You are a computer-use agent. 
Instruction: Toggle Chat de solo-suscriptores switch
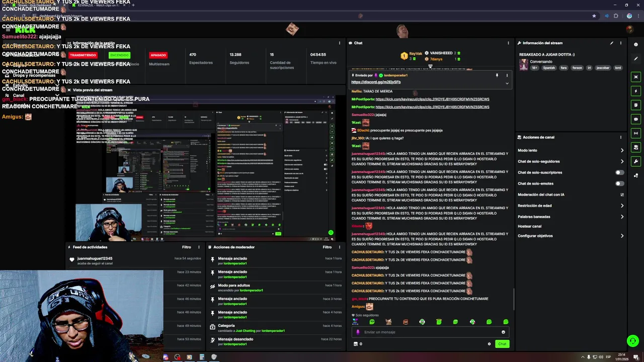pos(620,172)
